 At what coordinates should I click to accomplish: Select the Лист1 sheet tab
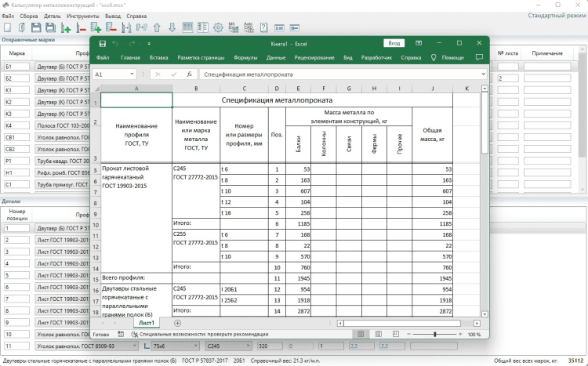(x=146, y=323)
